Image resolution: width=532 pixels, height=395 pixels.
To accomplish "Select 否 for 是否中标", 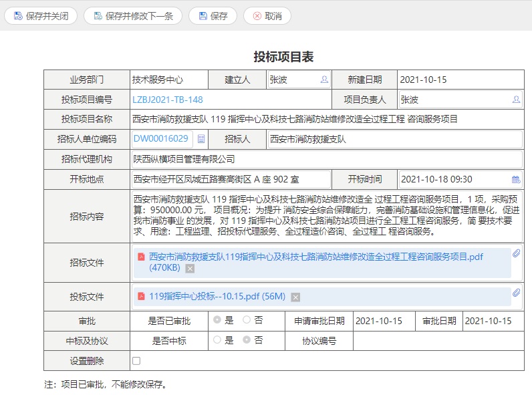I will point(247,340).
